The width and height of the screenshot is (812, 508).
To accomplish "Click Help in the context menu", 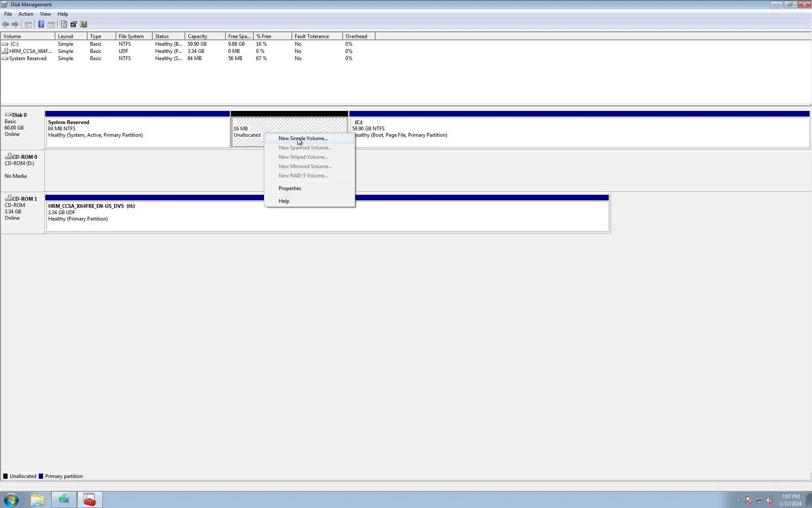I will [x=284, y=201].
